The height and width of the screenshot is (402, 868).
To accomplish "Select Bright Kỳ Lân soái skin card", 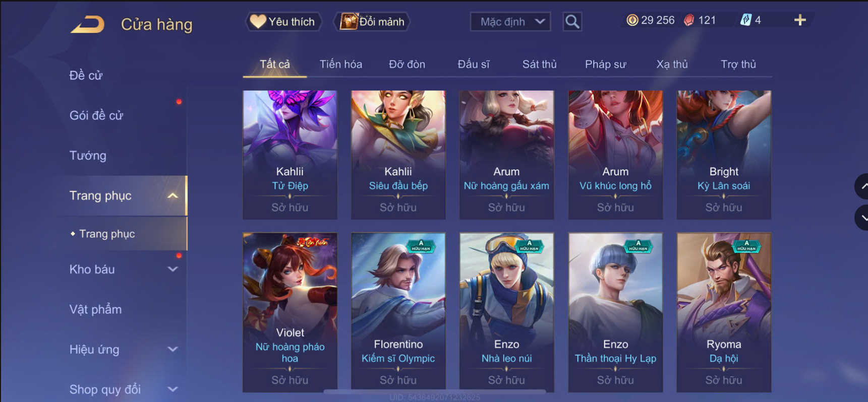I will coord(724,155).
